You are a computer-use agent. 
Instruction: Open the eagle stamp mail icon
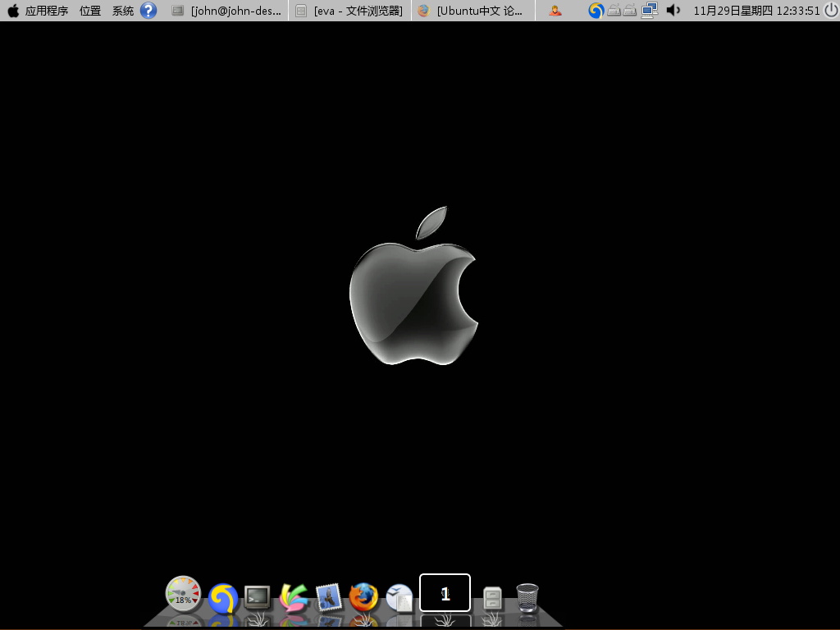click(x=328, y=597)
